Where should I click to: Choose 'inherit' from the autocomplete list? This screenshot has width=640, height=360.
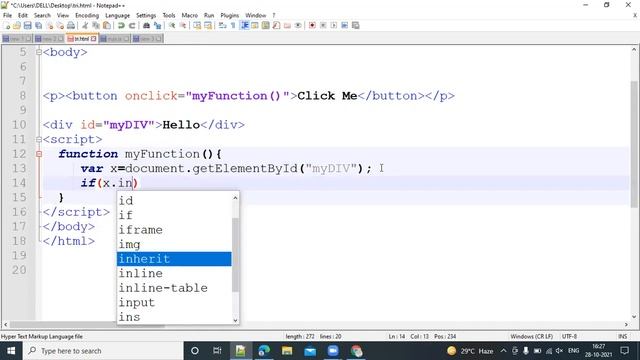coord(174,259)
